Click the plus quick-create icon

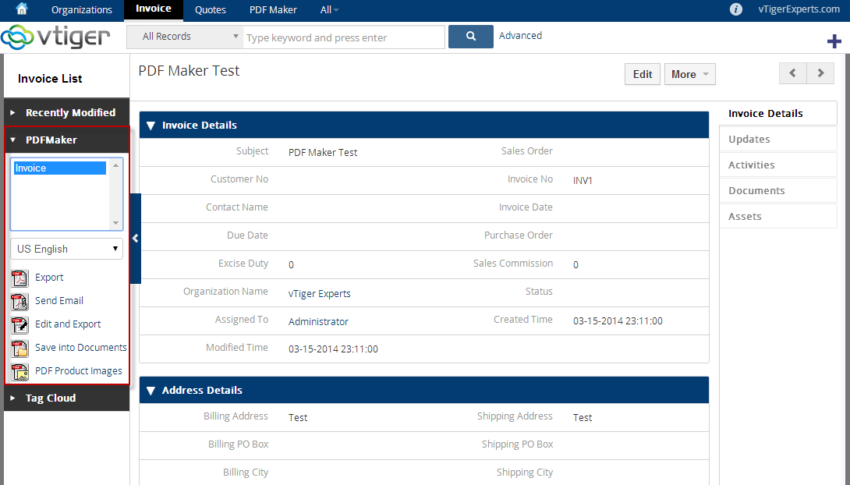[834, 41]
